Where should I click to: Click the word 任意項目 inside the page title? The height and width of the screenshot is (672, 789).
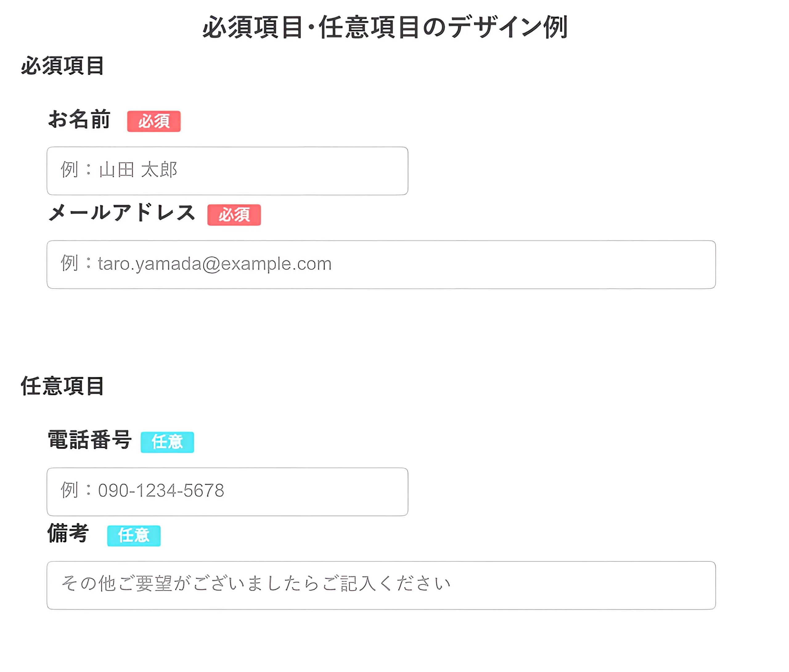(x=369, y=27)
